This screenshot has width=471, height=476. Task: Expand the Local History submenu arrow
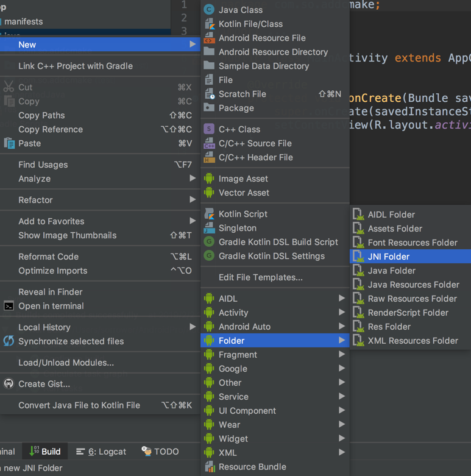click(x=193, y=327)
